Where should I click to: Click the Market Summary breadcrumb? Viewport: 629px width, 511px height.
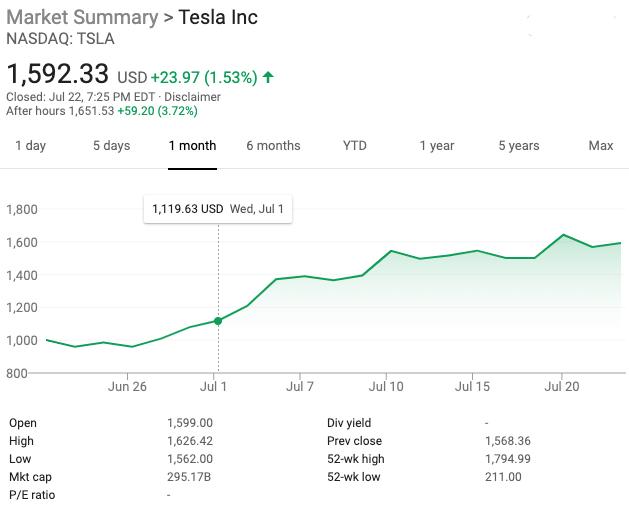pos(82,18)
